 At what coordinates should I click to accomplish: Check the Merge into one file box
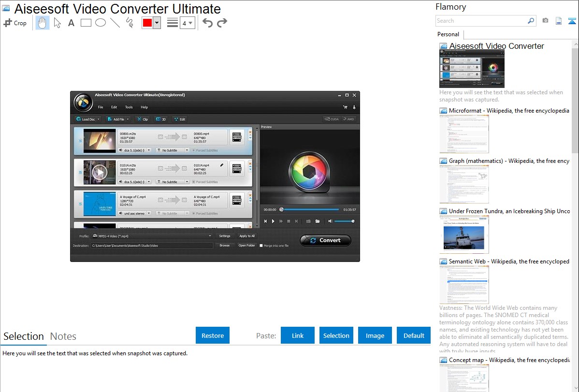[x=261, y=246]
